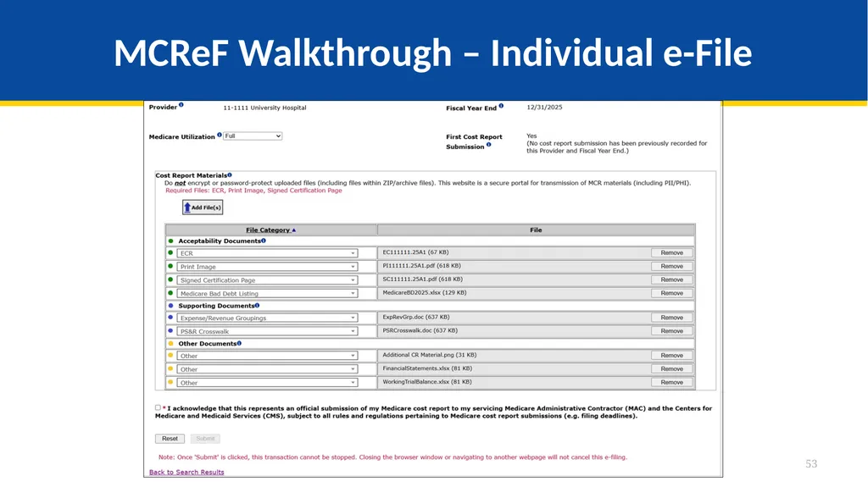Remove the FinancialStatements.xlsx file
The width and height of the screenshot is (868, 487).
pos(671,368)
